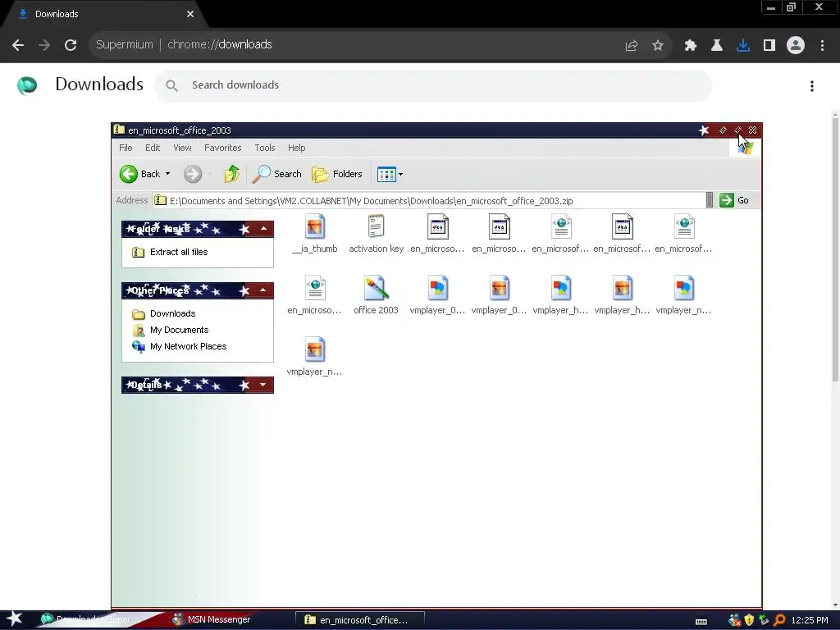
Task: Select vmplayer_n… file with blue shapes icon
Action: [683, 295]
